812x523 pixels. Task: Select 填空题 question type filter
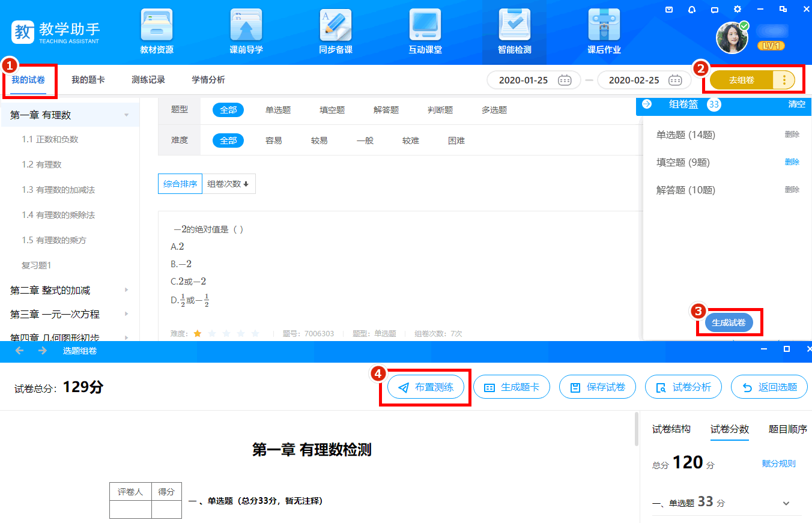pos(332,110)
